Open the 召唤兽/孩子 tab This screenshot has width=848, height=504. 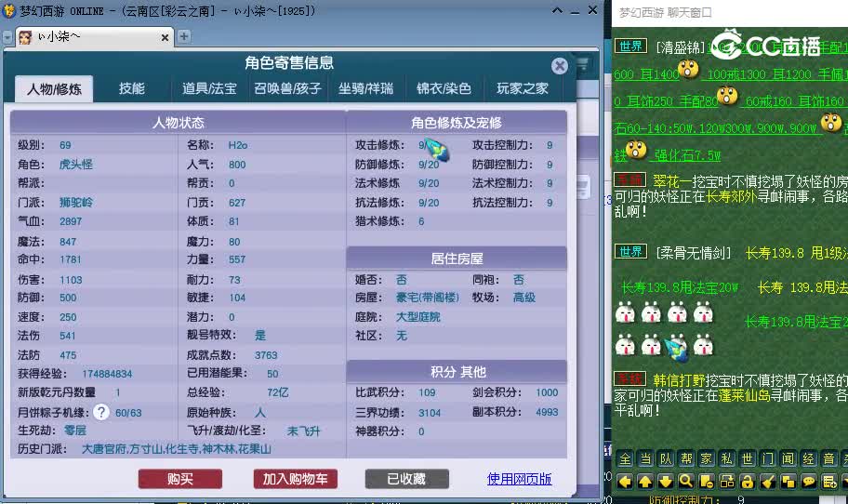287,88
